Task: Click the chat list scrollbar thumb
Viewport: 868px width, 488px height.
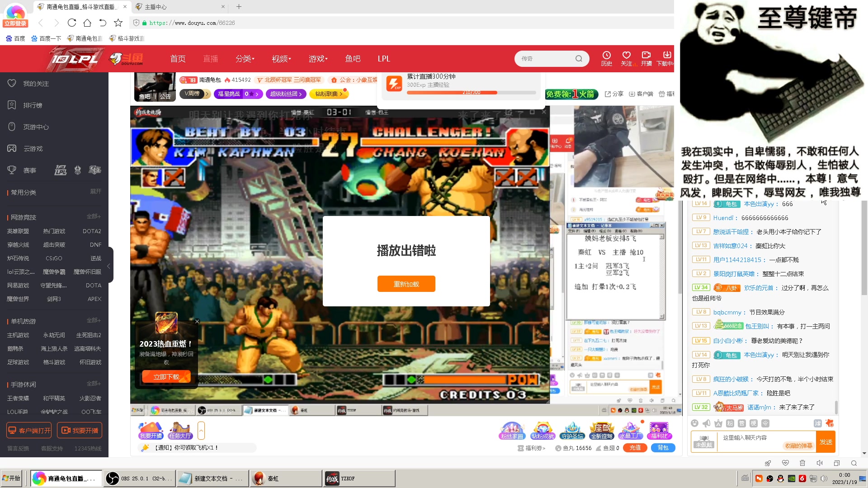Action: (836, 407)
